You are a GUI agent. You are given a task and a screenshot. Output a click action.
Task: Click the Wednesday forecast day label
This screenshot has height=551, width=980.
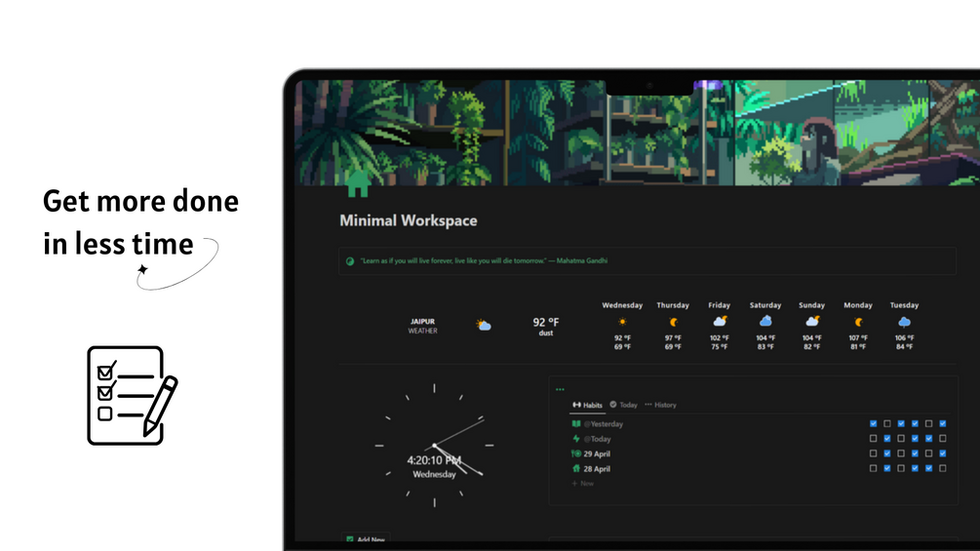622,305
